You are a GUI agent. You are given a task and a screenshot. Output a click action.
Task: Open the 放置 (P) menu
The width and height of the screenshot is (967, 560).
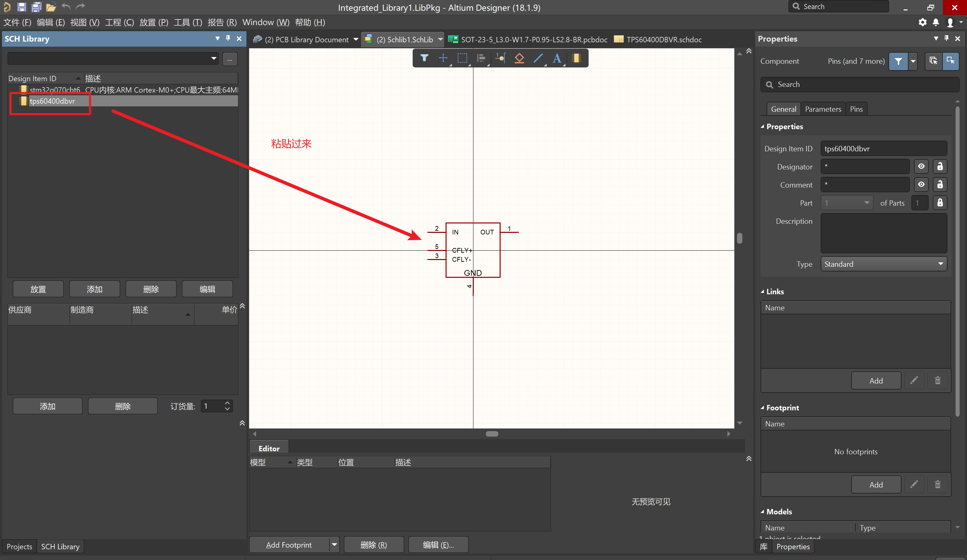153,22
